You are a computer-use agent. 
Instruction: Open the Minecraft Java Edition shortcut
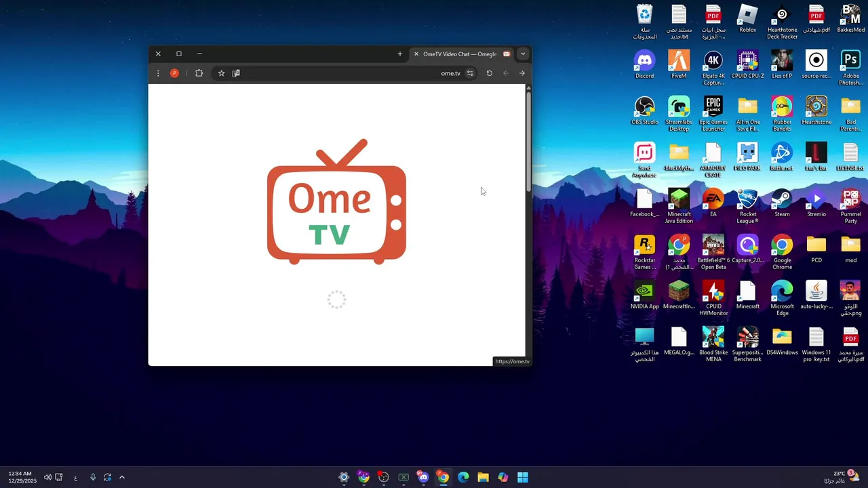[x=679, y=206]
